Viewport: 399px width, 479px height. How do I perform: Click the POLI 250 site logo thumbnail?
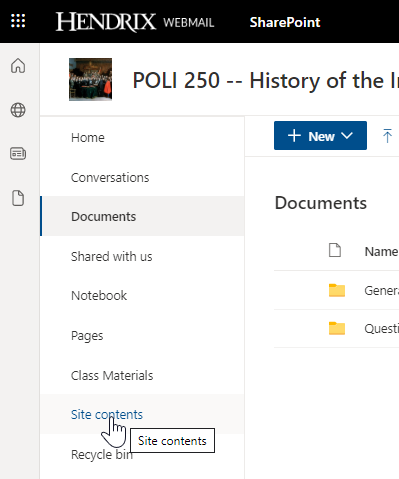point(90,79)
